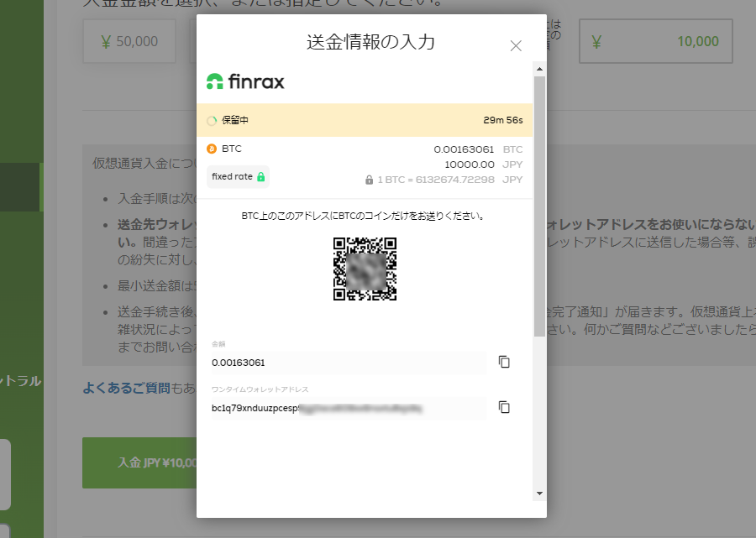This screenshot has height=538, width=756.
Task: Choose the ¥ 50,000 preset amount
Action: (129, 41)
